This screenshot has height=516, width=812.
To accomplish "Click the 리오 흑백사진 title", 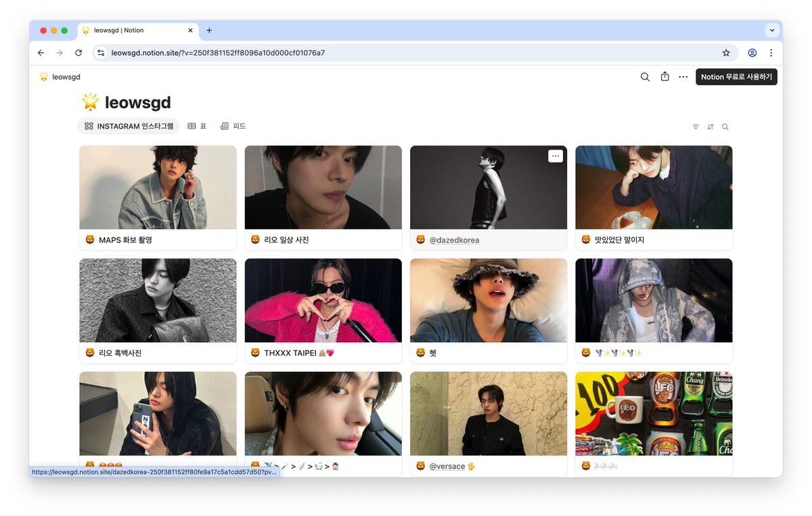I will [x=120, y=353].
